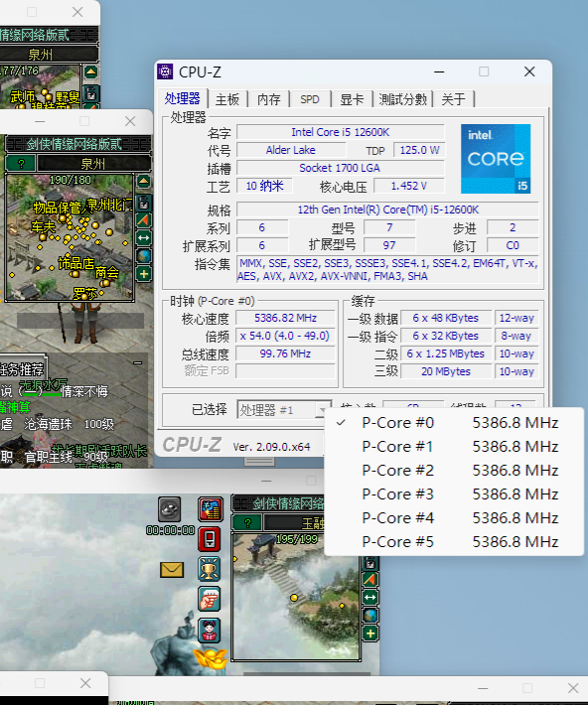588x705 pixels.
Task: Select P-Core #0 in the core list
Action: pos(454,423)
